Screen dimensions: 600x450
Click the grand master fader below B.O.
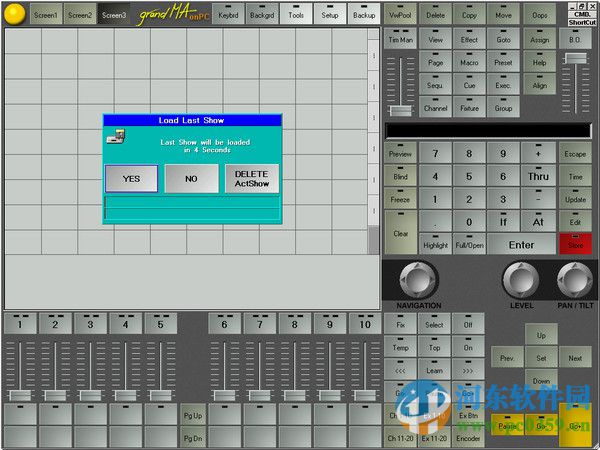[575, 58]
